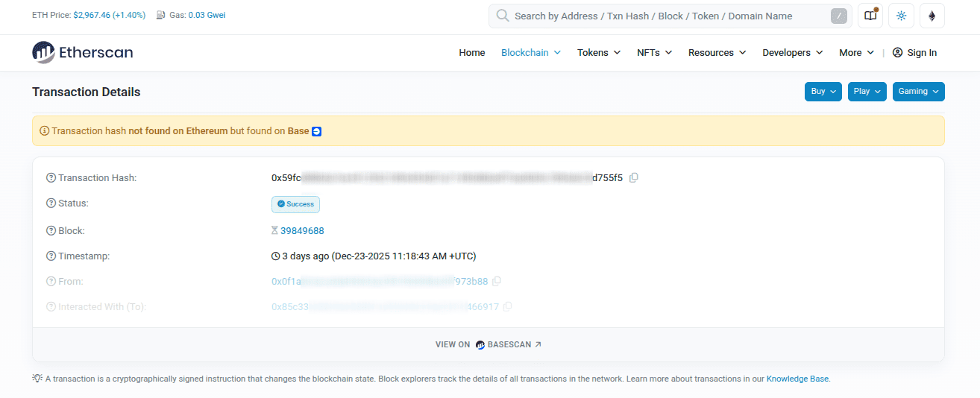Click the Base chain badge icon

click(x=316, y=131)
